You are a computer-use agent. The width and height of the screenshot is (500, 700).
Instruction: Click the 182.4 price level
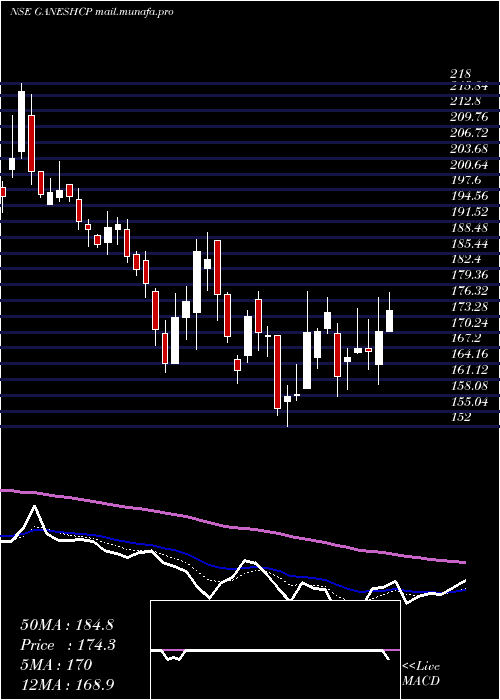click(x=465, y=259)
